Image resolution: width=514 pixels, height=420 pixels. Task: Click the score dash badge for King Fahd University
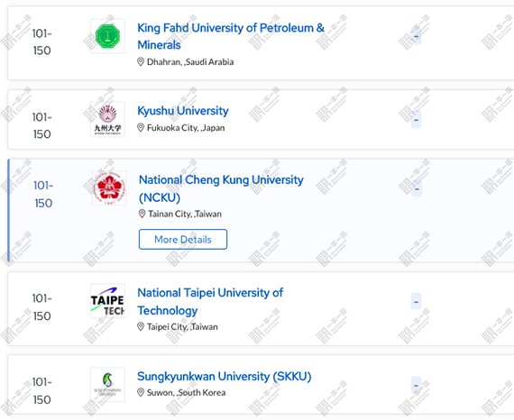(416, 36)
